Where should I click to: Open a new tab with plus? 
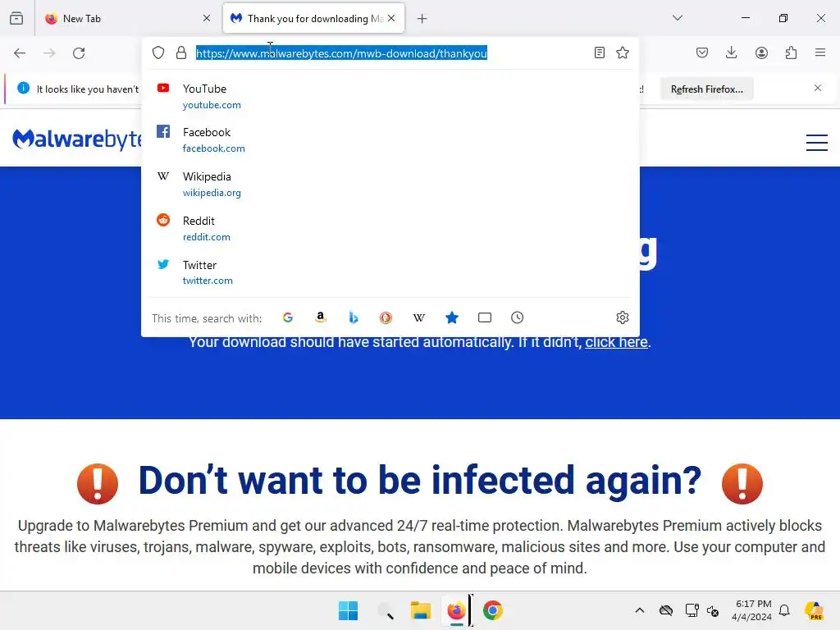[422, 19]
